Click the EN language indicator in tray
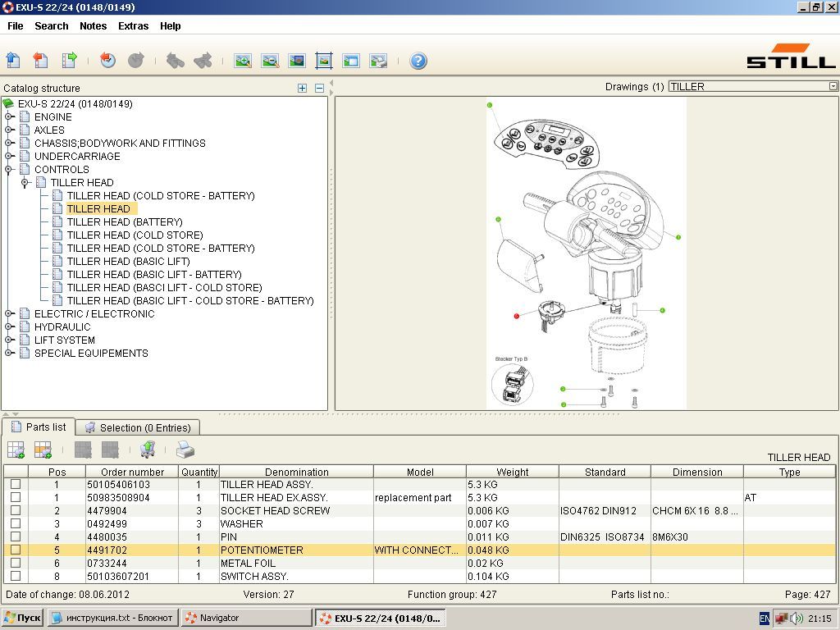Screen dimensions: 840x630 (765, 619)
